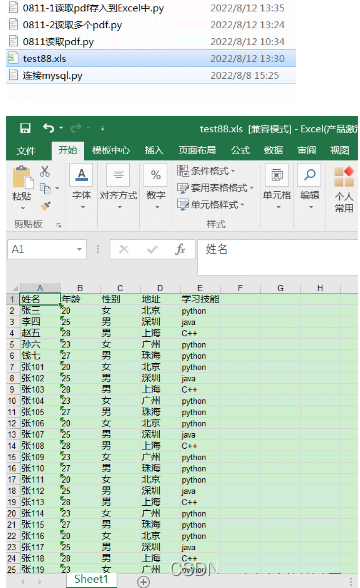Click the Cut scissors icon

(45, 171)
